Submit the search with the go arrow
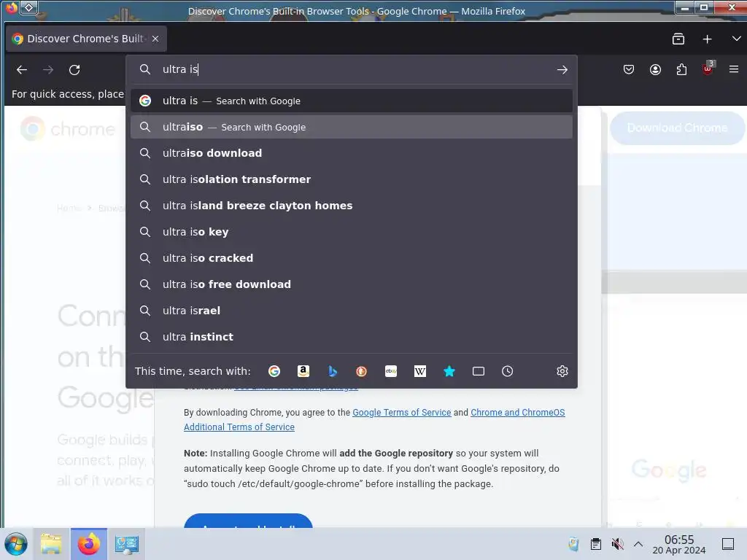This screenshot has height=560, width=747. coord(562,70)
